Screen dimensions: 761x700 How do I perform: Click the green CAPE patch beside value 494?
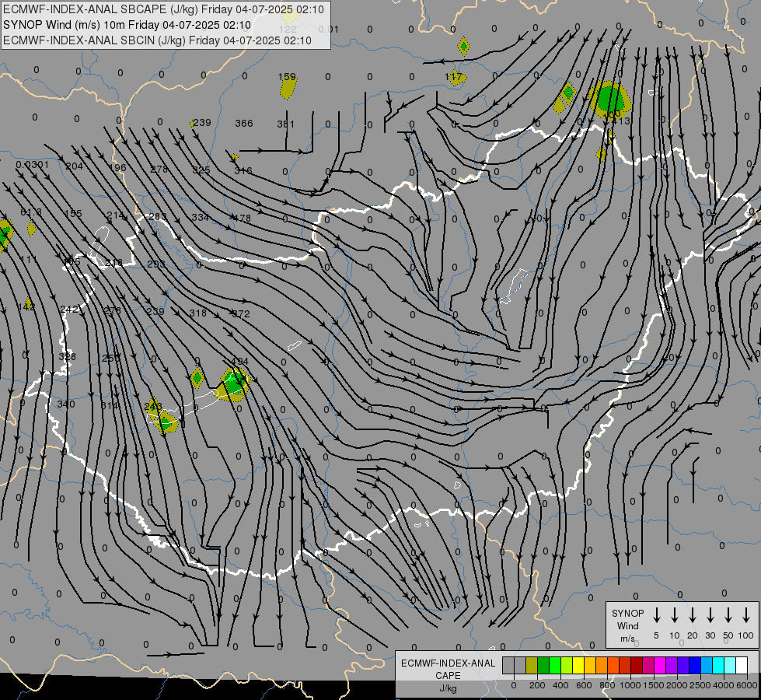236,383
